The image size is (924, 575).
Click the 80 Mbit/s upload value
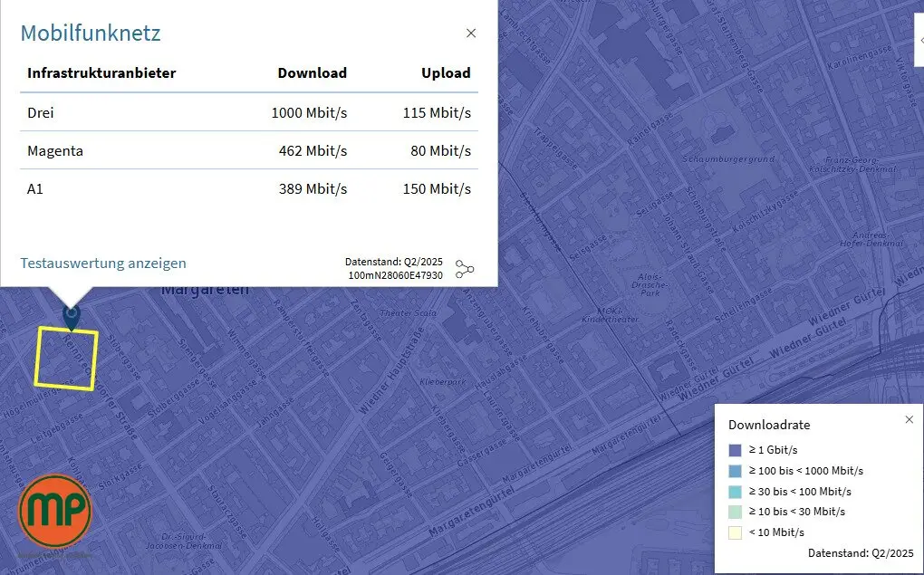(x=441, y=151)
